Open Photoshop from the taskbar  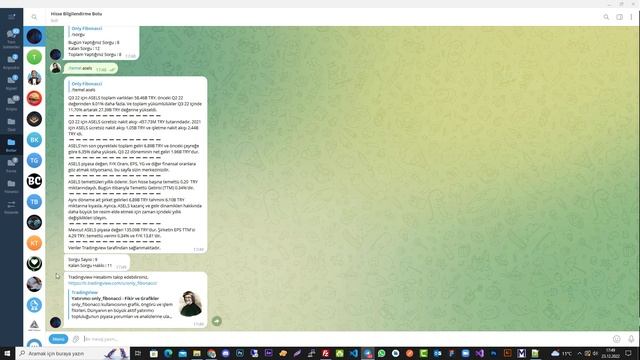click(x=240, y=353)
